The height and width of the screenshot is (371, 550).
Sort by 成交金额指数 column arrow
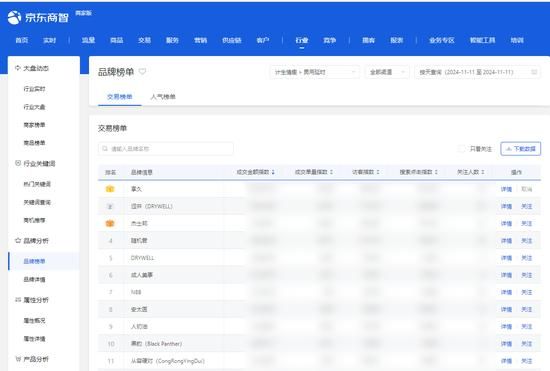[273, 172]
